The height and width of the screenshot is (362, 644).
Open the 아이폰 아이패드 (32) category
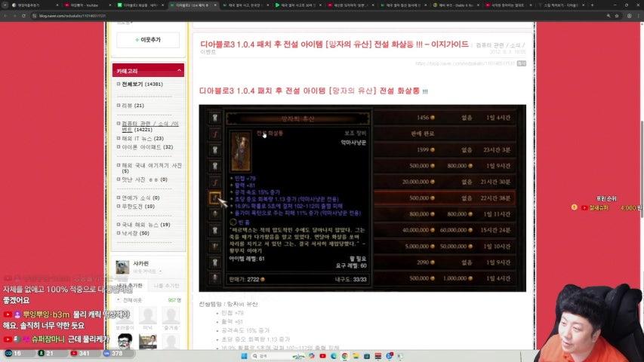point(147,147)
